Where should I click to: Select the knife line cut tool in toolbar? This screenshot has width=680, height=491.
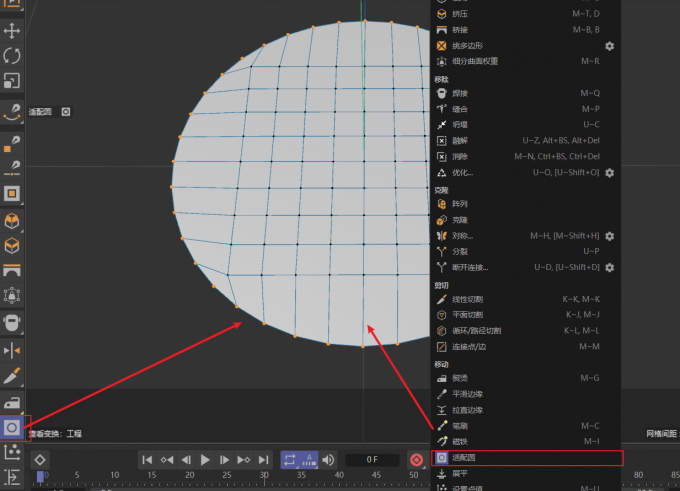coord(12,376)
